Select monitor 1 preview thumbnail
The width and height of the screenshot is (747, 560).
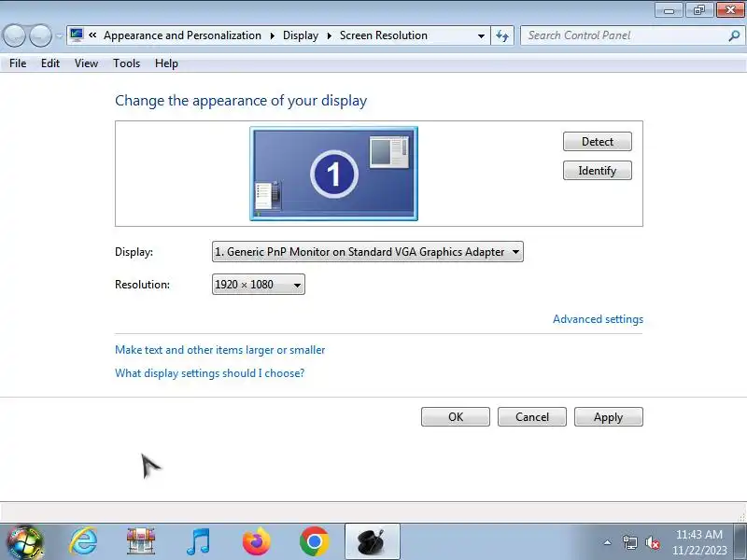[334, 174]
